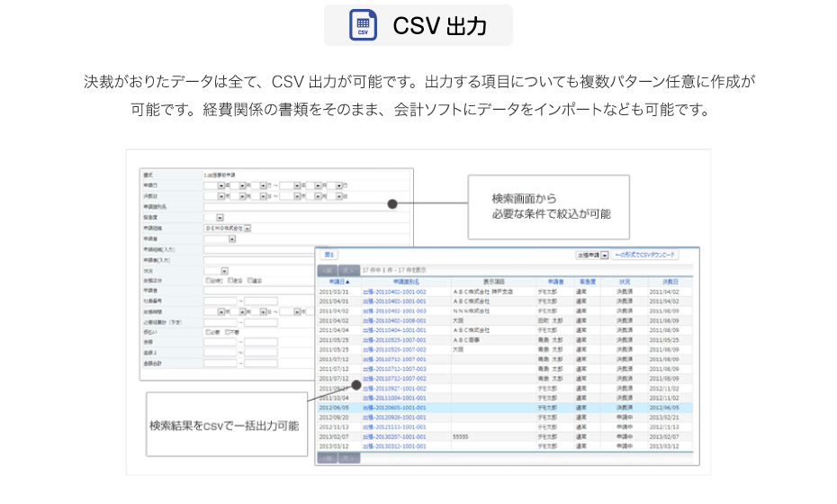Screen dimensions: 837x504
Task: Open link 出張-20130312-1001-001
Action: [393, 445]
